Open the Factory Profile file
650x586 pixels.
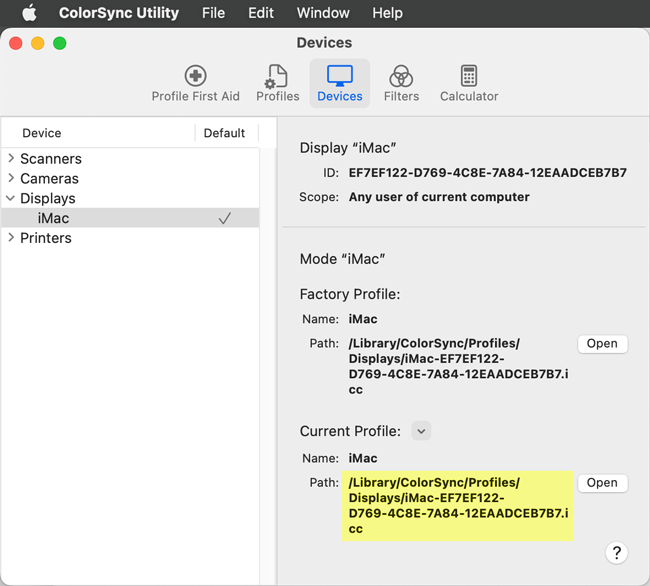[x=602, y=343]
